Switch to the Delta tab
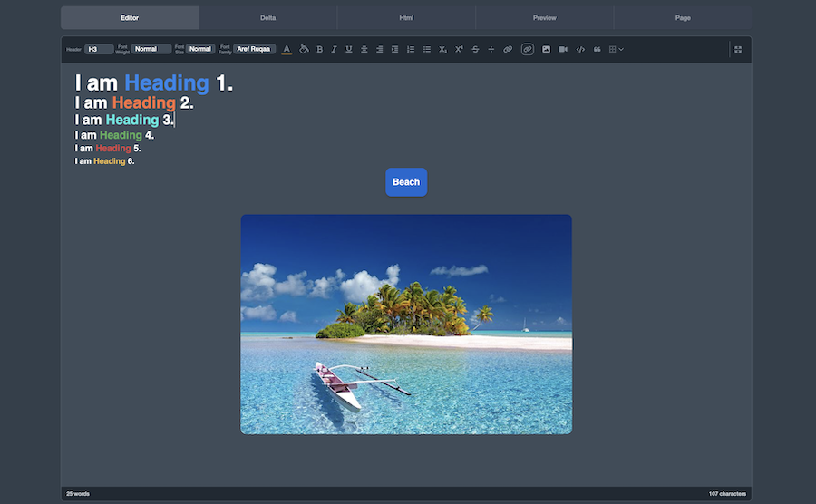 268,17
